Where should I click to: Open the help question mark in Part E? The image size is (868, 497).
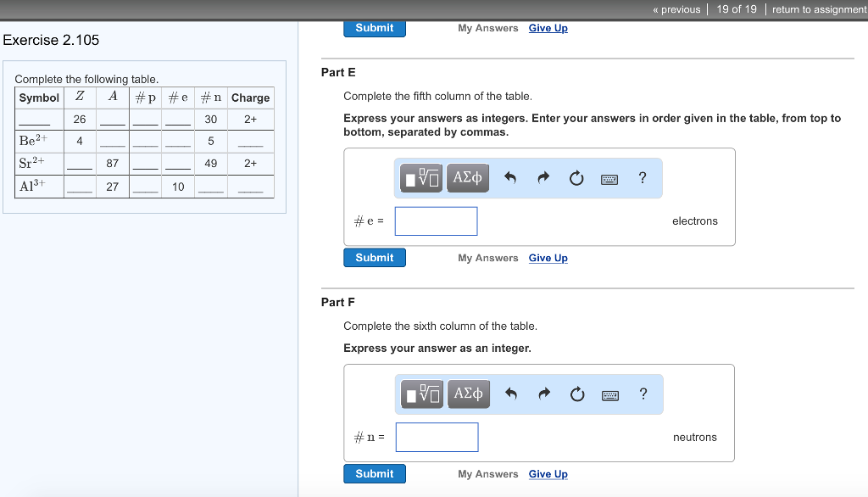643,177
